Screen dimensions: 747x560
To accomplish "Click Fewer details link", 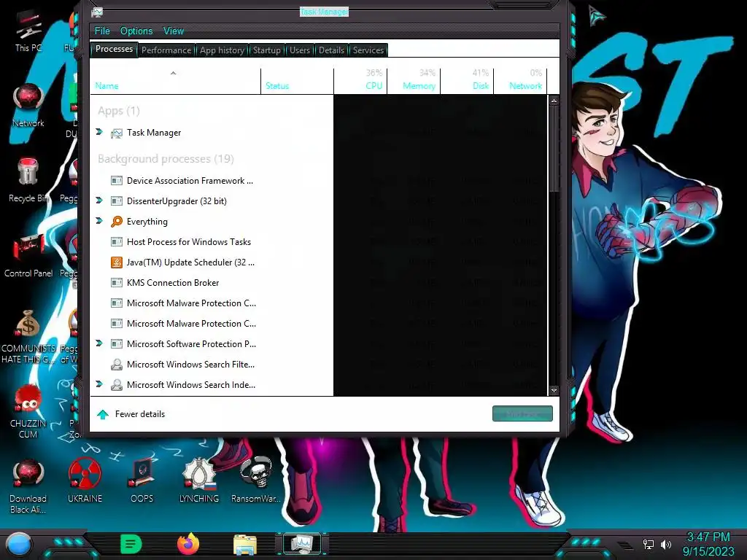I will [140, 414].
